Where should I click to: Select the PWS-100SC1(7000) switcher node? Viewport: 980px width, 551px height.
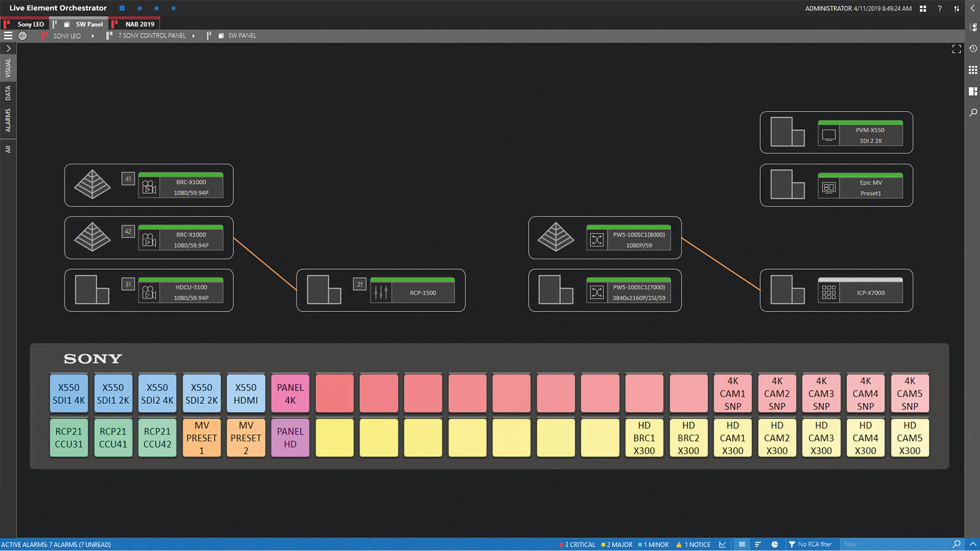(x=628, y=291)
